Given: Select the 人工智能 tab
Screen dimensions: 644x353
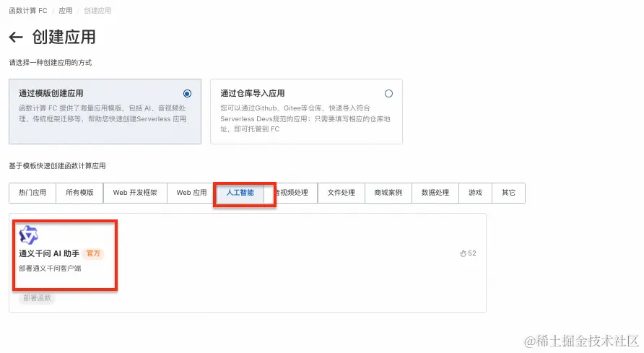Looking at the screenshot, I should pyautogui.click(x=240, y=193).
